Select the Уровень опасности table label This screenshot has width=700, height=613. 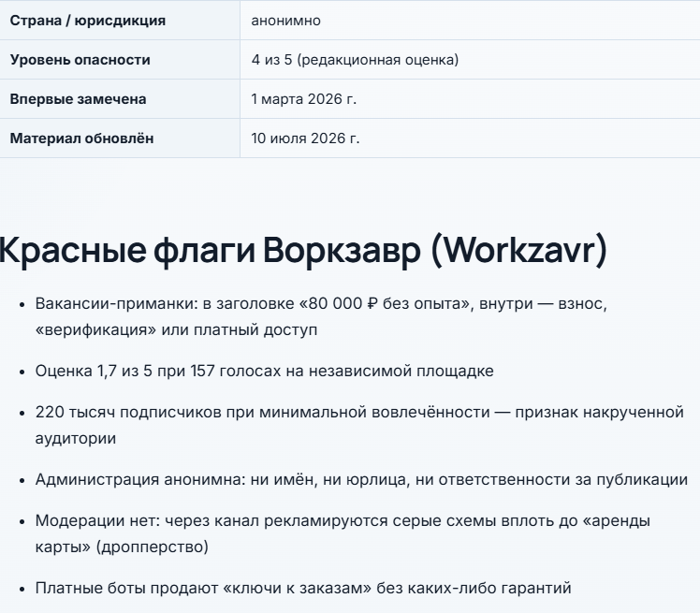80,60
